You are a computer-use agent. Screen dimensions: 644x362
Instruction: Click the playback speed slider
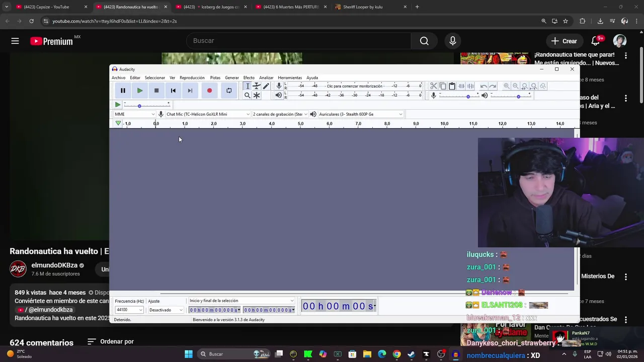tap(147, 105)
